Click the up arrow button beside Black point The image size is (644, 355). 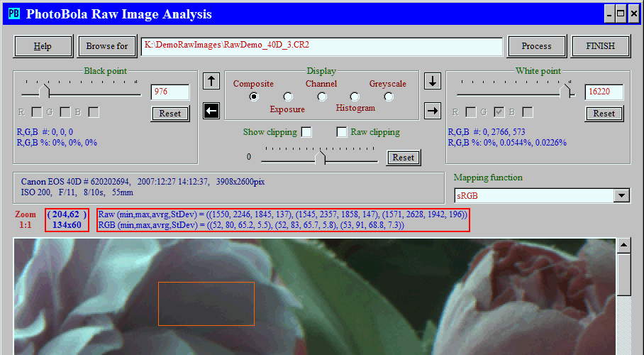point(211,81)
